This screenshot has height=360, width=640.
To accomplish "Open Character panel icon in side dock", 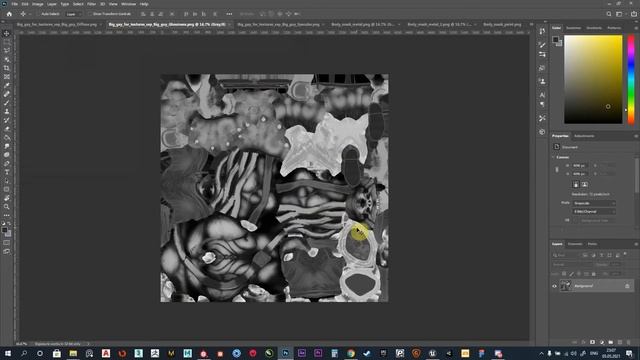I will click(x=542, y=95).
